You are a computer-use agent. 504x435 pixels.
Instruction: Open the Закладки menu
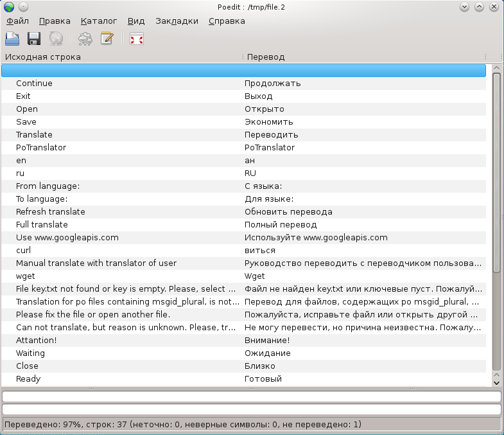point(177,21)
